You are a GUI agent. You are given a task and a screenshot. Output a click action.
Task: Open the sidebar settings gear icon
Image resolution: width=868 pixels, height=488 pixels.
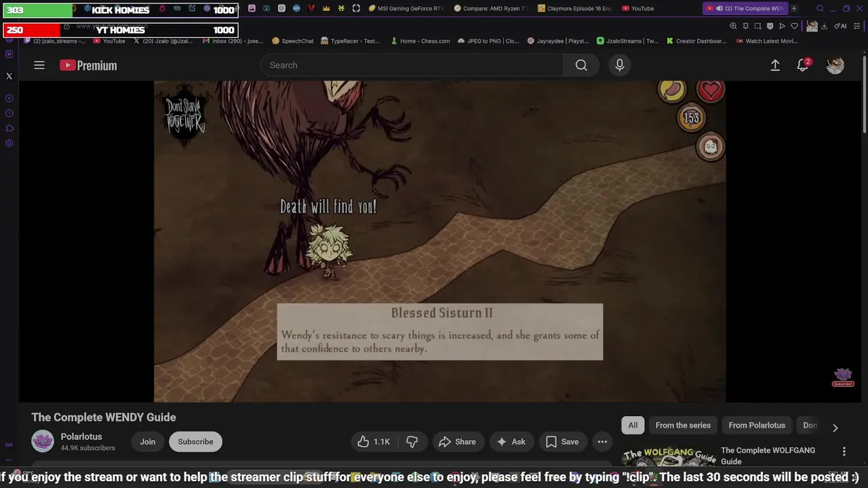(9, 143)
